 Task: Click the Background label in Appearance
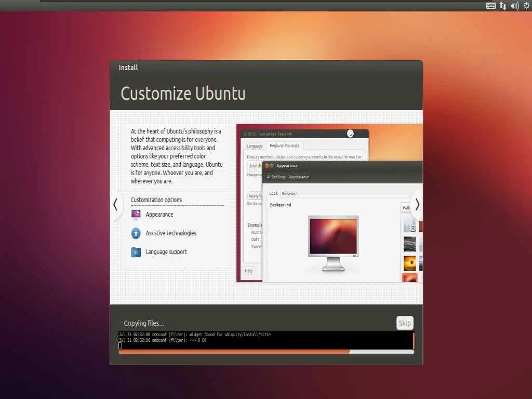[x=280, y=205]
